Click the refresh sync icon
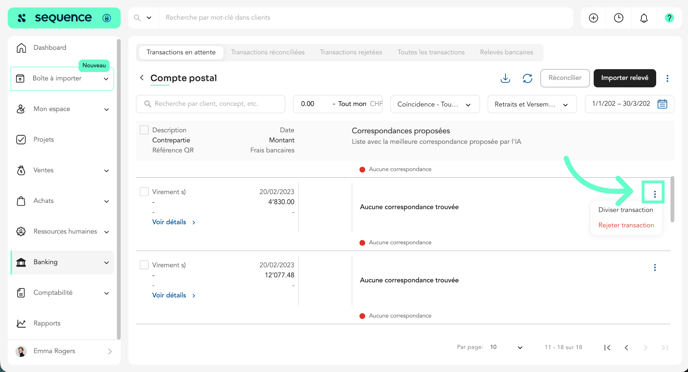The width and height of the screenshot is (688, 372). (x=527, y=78)
